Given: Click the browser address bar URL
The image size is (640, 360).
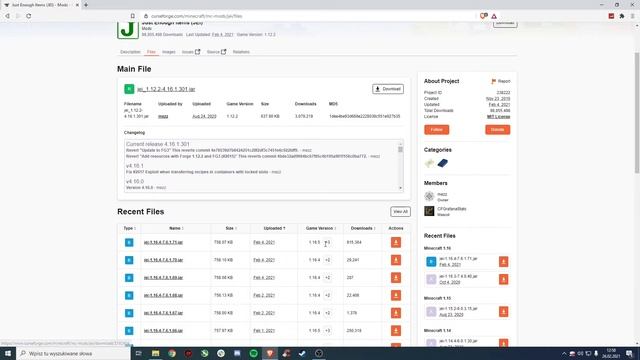Looking at the screenshot, I should coord(196,16).
